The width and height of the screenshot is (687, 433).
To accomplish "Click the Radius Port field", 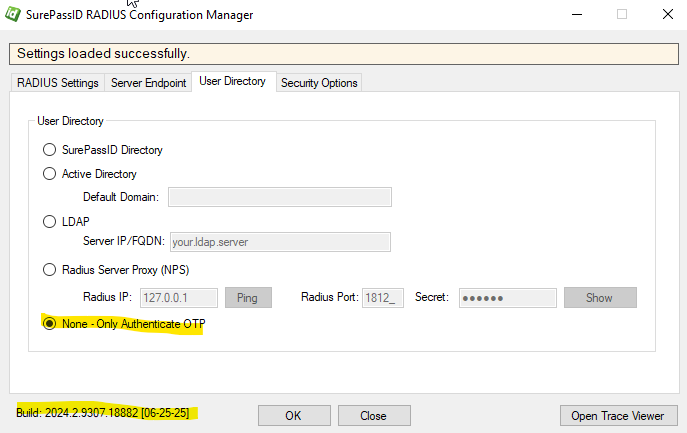I will pos(382,298).
